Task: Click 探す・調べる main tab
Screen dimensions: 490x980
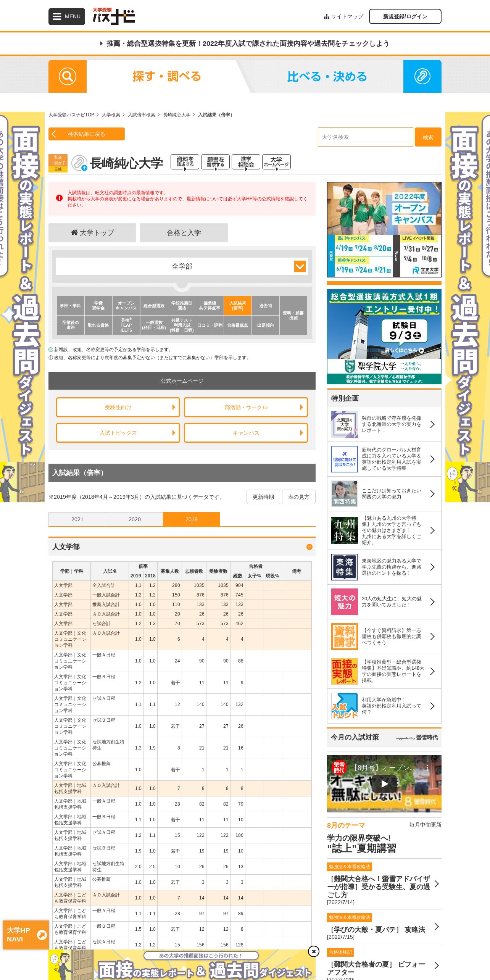Action: (x=167, y=76)
